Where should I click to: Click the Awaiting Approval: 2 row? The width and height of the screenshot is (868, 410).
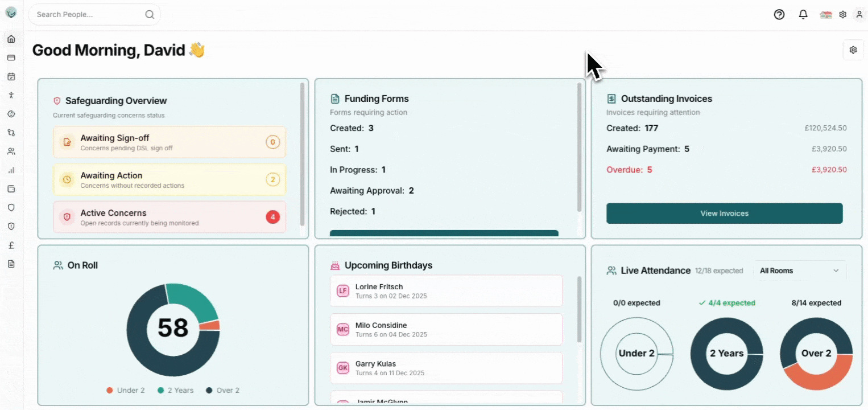pyautogui.click(x=372, y=191)
